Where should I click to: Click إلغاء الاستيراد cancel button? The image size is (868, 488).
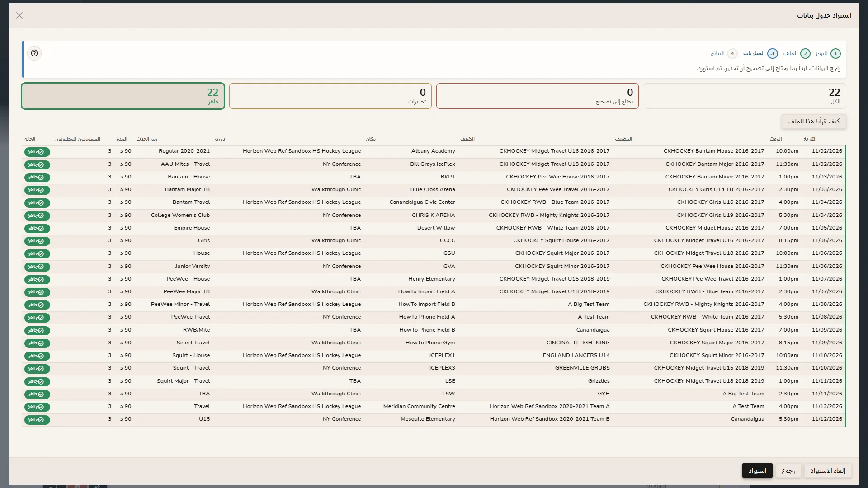(x=828, y=470)
